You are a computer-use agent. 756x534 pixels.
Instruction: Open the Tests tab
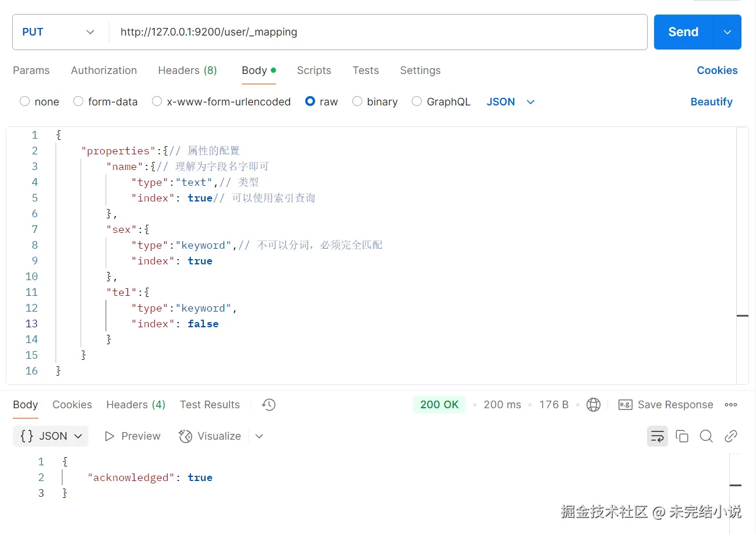366,70
